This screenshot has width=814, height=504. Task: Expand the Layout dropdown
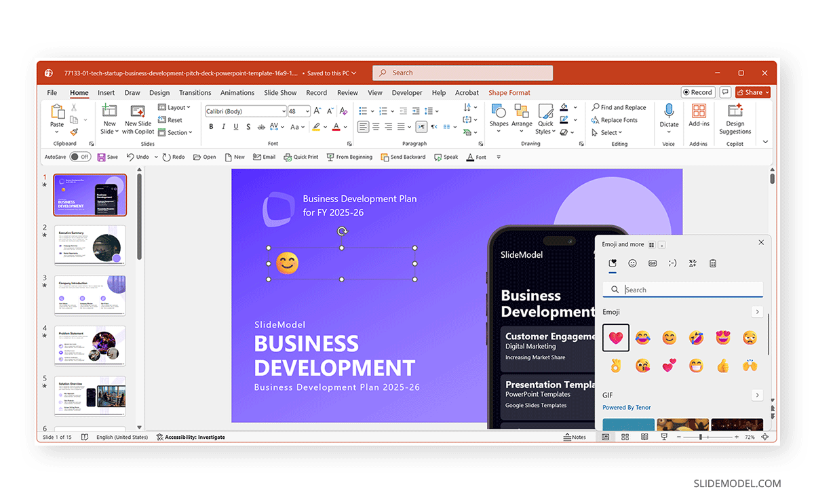(x=174, y=107)
